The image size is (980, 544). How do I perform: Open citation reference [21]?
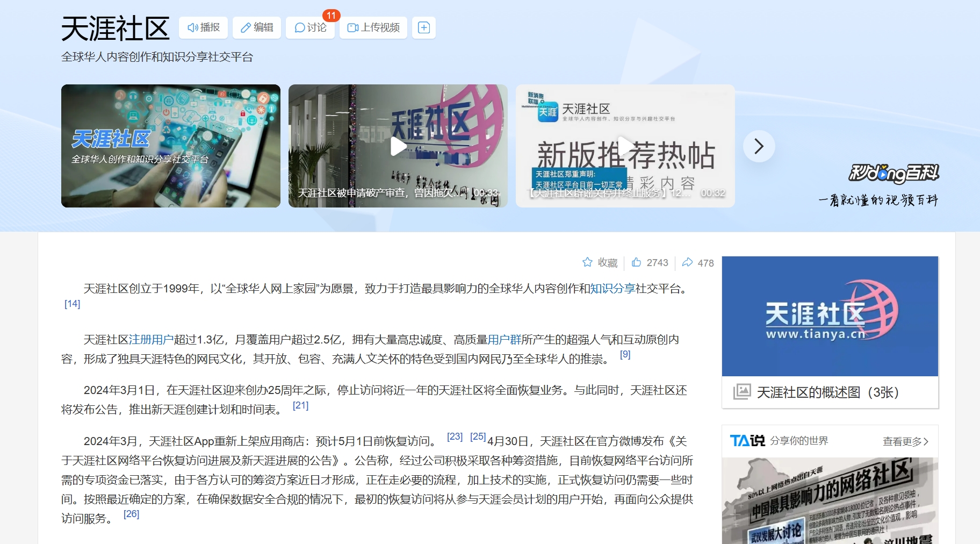(x=300, y=405)
